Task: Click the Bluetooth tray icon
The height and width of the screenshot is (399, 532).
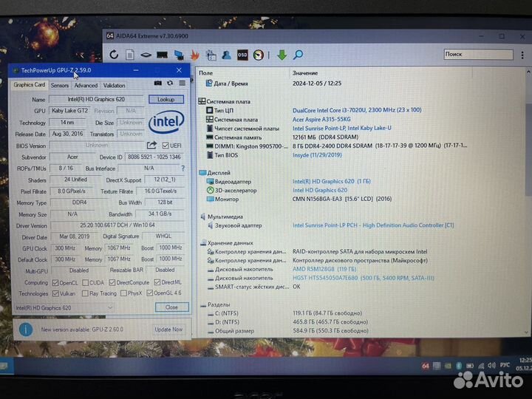Action: [x=459, y=366]
